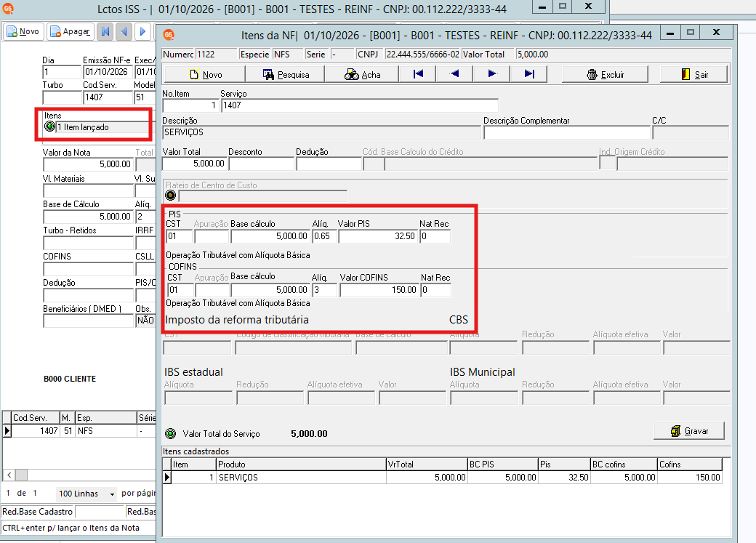Screen dimensions: 756x543
Task: Click the Novo button in Itens da NF
Action: click(x=205, y=74)
